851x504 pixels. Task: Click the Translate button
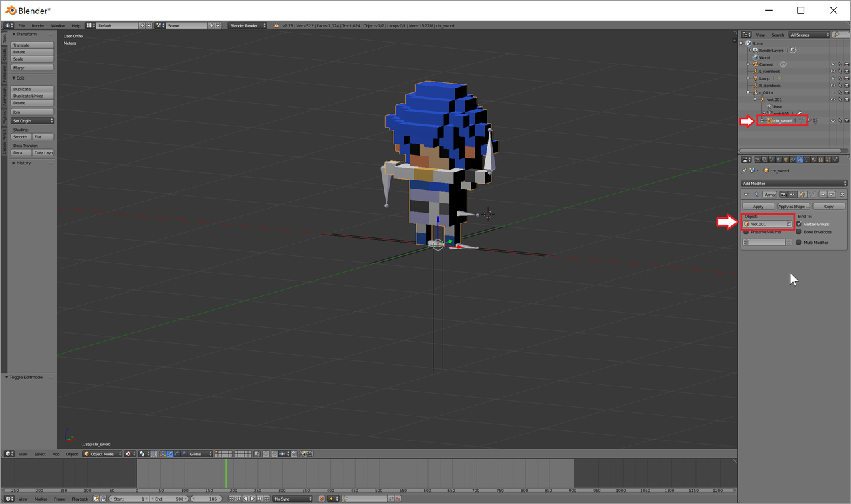pyautogui.click(x=33, y=45)
